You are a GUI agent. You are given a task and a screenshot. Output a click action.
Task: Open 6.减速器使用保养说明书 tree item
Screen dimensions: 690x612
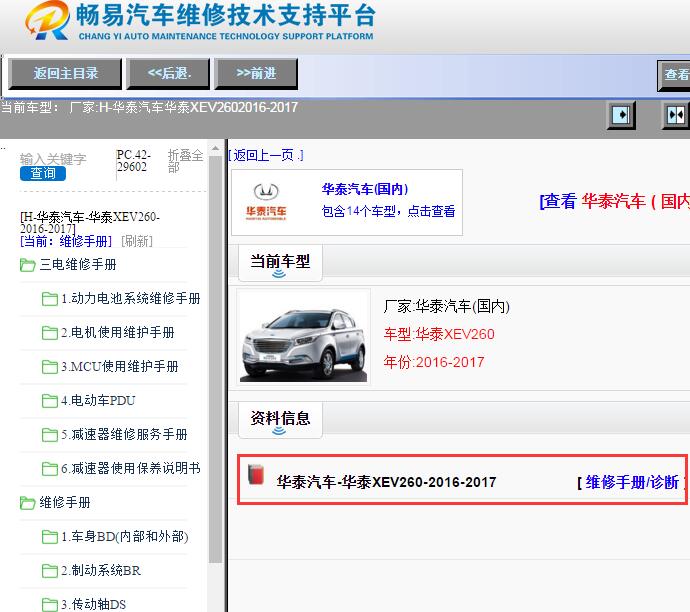[x=131, y=468]
